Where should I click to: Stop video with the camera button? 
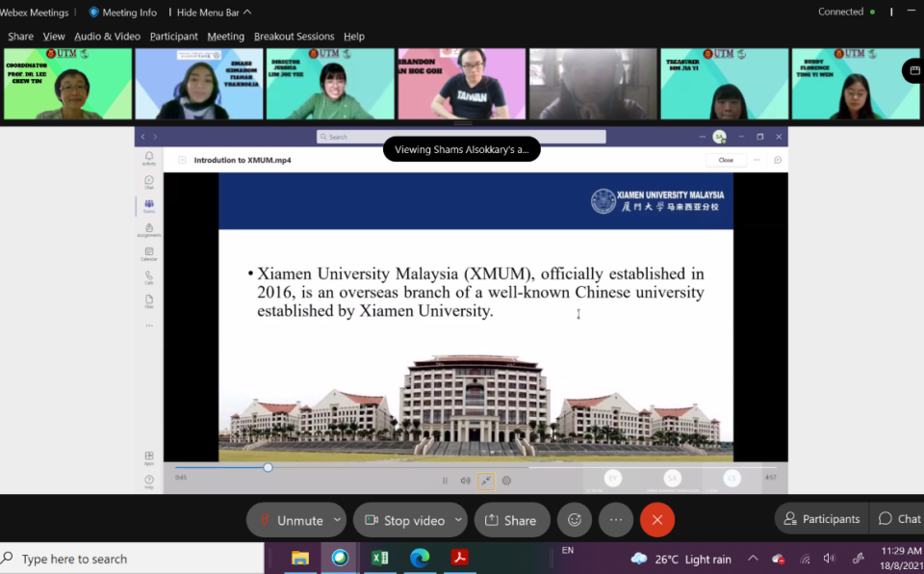pyautogui.click(x=404, y=520)
